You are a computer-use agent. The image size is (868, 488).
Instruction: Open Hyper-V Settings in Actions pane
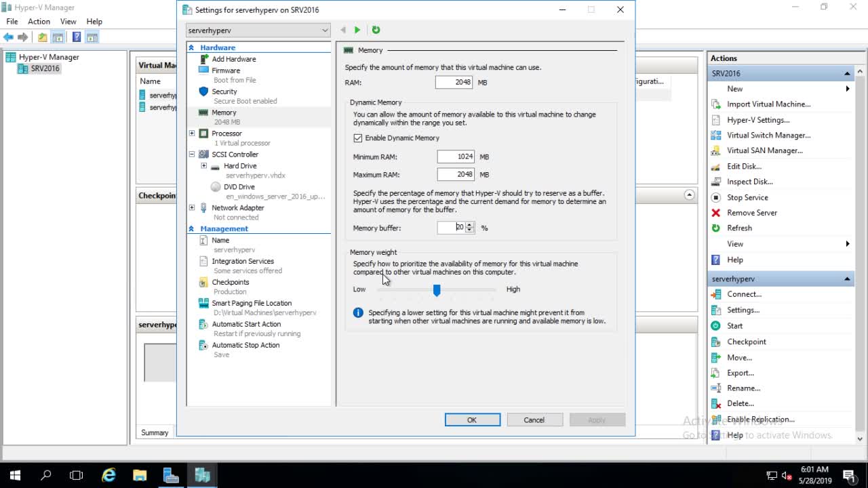[758, 120]
